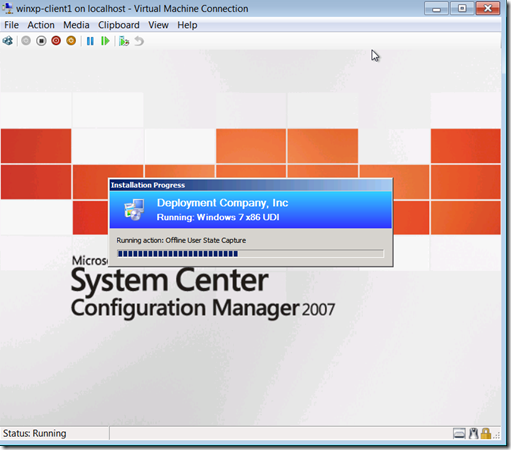Open the Clipboard menu
Viewport: 511px width, 450px height.
click(x=119, y=25)
